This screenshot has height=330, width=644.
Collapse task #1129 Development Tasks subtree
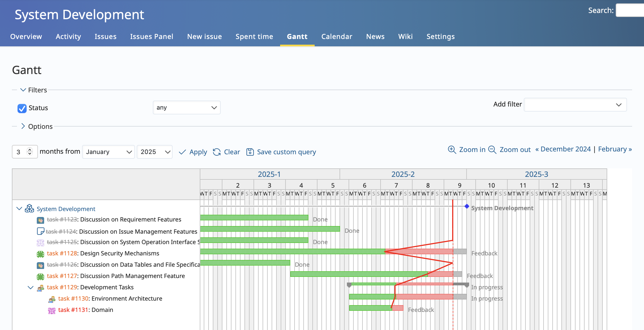(31, 287)
